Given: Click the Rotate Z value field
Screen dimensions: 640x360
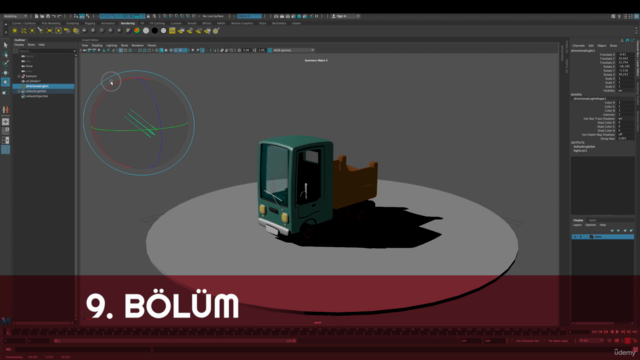Looking at the screenshot, I should click(626, 75).
